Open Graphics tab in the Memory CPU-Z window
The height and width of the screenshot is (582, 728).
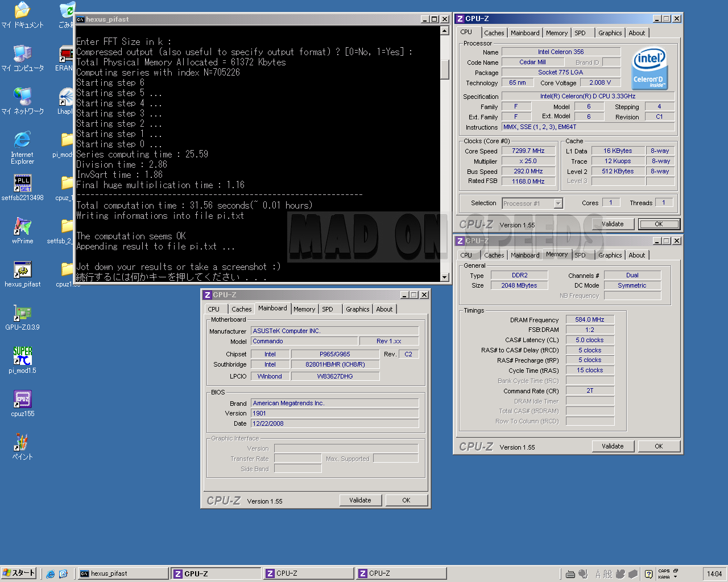coord(610,255)
